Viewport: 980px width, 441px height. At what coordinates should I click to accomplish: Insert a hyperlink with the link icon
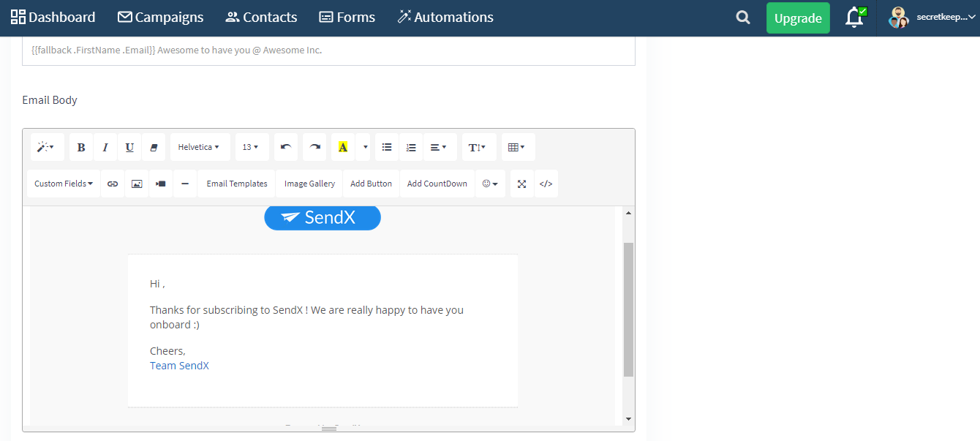(x=113, y=184)
